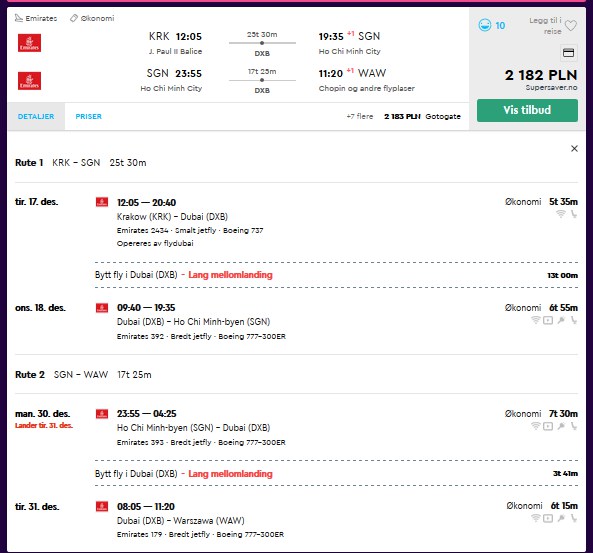This screenshot has height=553, width=593.
Task: Click the green Vis tilbud button
Action: tap(527, 110)
